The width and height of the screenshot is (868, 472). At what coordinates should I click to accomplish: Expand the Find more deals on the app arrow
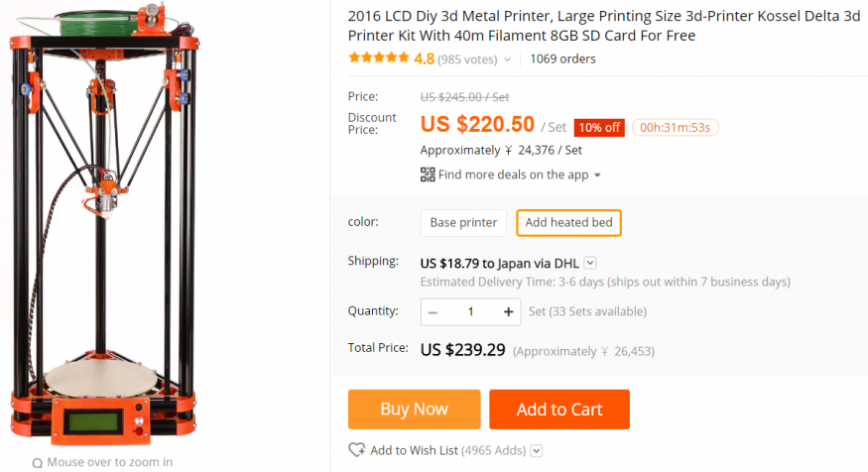pyautogui.click(x=598, y=176)
